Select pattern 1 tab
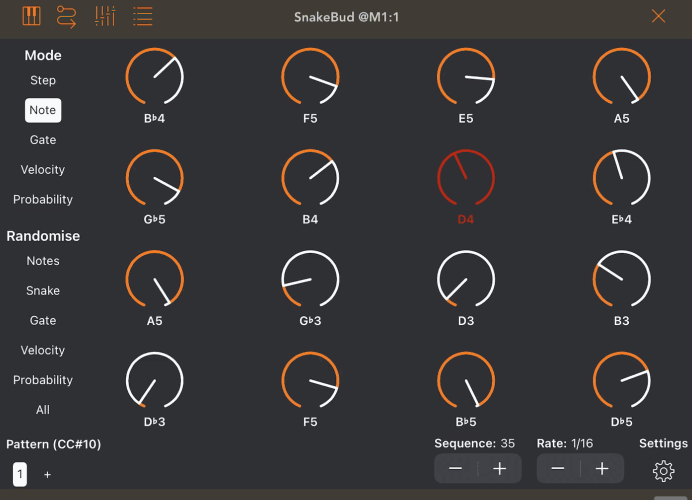Image resolution: width=692 pixels, height=500 pixels. [20, 475]
